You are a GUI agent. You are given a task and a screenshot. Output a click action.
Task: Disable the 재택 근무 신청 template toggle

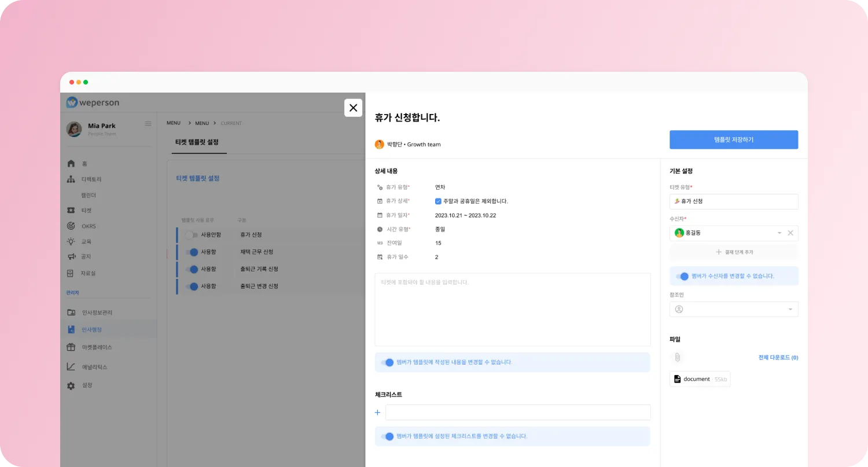192,252
